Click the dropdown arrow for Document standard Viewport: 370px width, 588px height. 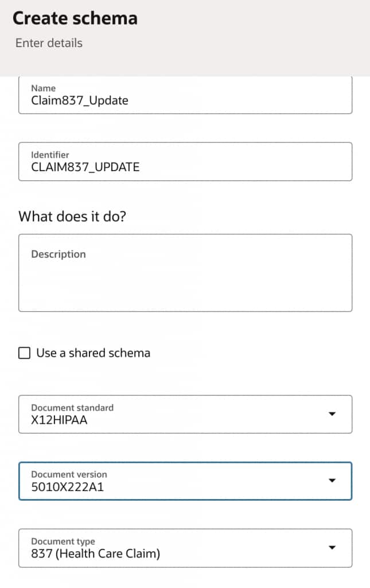tap(332, 414)
